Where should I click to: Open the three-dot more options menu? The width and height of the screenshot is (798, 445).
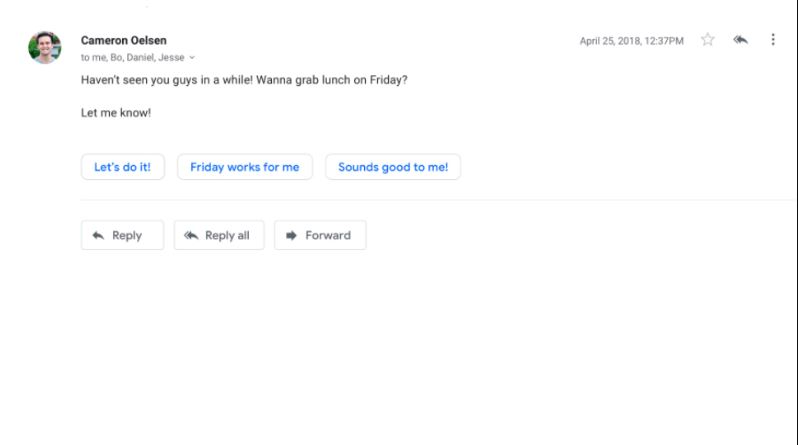772,40
